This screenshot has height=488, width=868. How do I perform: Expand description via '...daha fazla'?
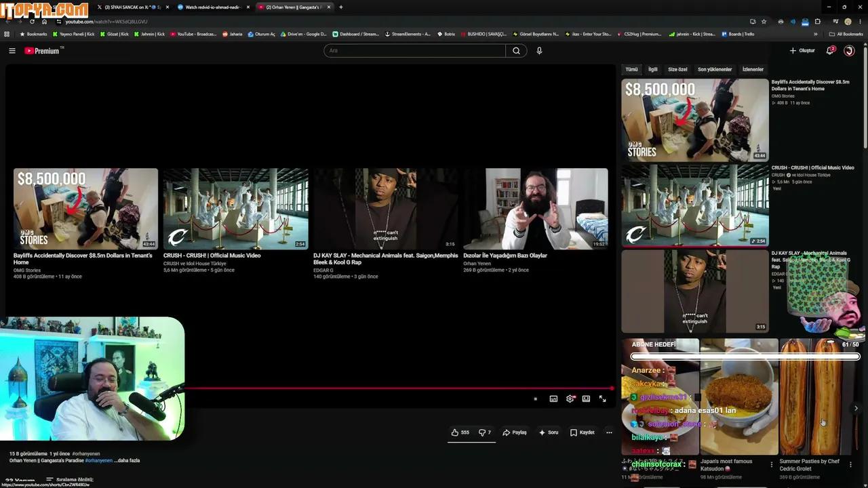pyautogui.click(x=127, y=461)
